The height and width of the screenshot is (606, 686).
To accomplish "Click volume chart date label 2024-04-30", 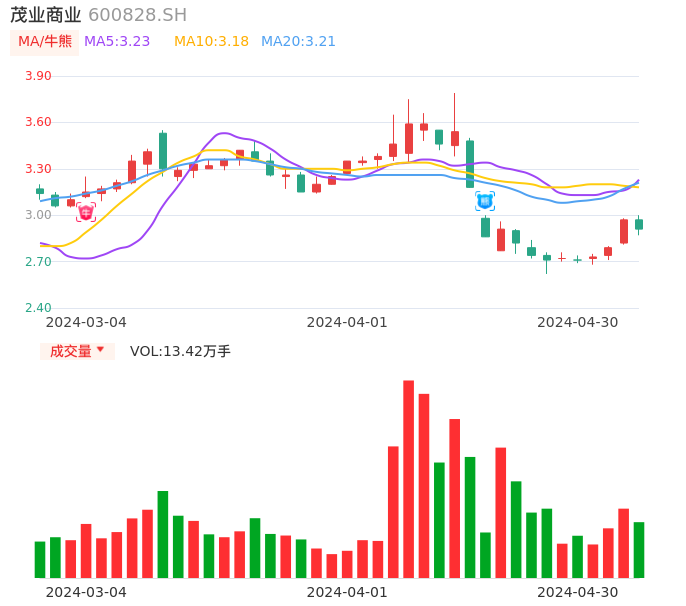I will (578, 592).
